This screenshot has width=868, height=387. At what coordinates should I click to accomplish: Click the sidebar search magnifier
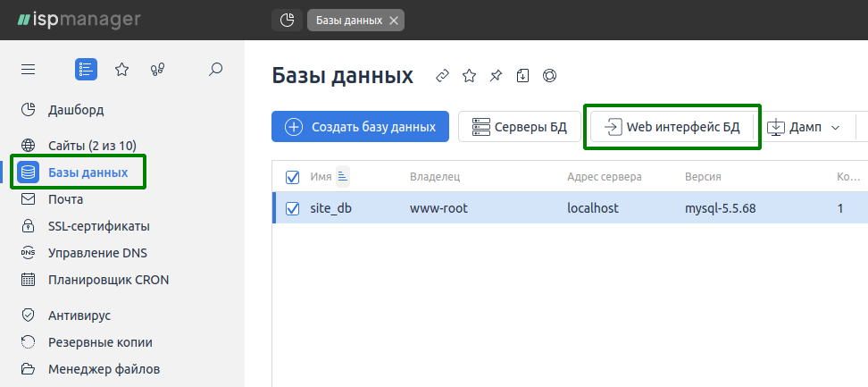[215, 69]
